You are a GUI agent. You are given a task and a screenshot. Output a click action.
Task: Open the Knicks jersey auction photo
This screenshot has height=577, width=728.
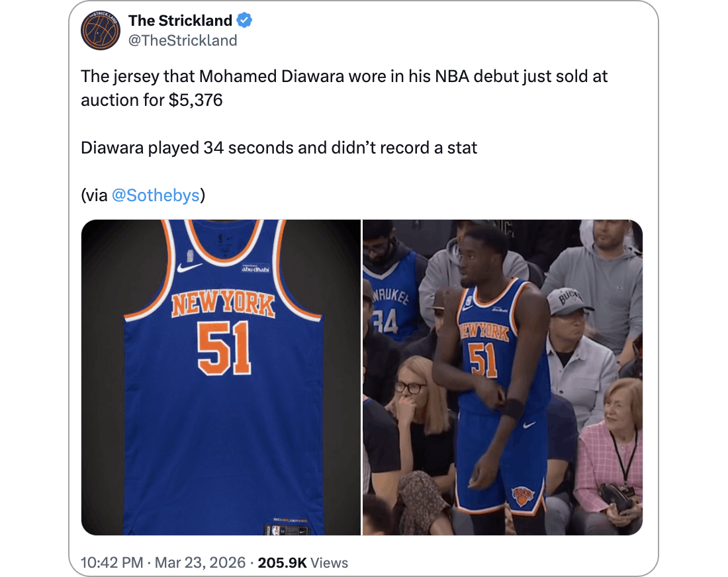pyautogui.click(x=221, y=377)
